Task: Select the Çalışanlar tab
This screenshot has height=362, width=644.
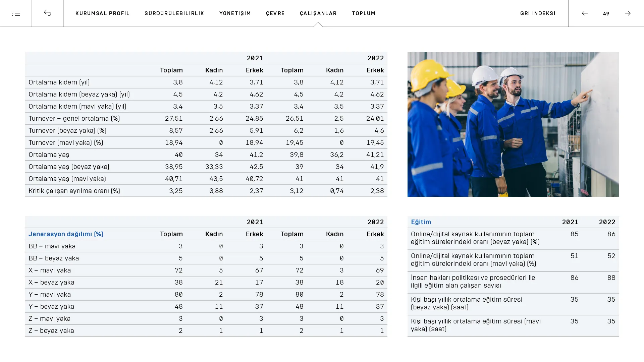Action: tap(318, 13)
